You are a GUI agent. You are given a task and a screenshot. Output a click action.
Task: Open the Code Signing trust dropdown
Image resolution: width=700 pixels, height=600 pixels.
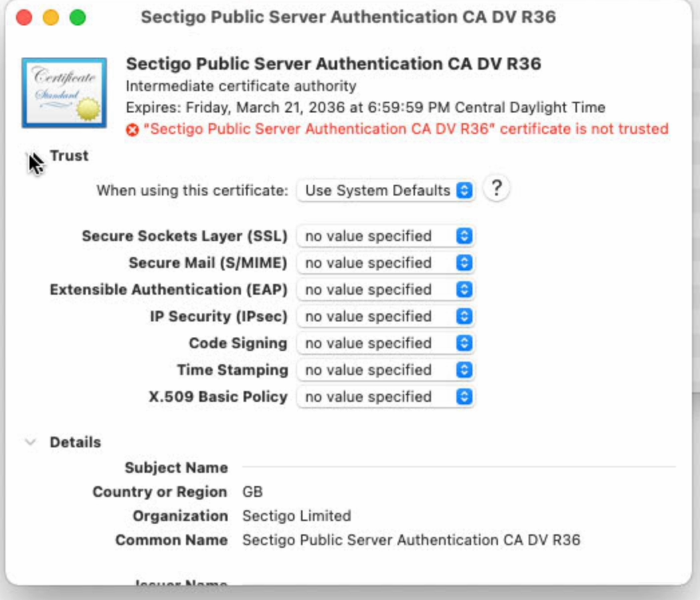pyautogui.click(x=385, y=344)
